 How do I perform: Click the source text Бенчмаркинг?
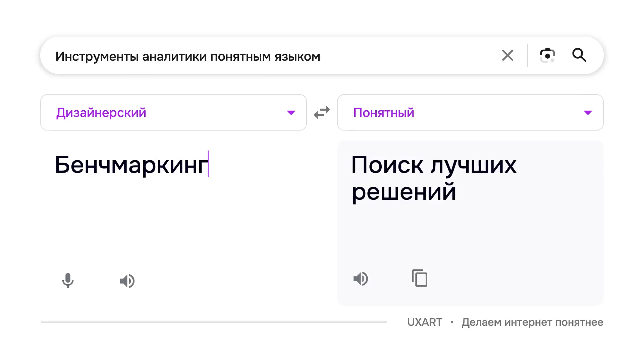coord(131,165)
